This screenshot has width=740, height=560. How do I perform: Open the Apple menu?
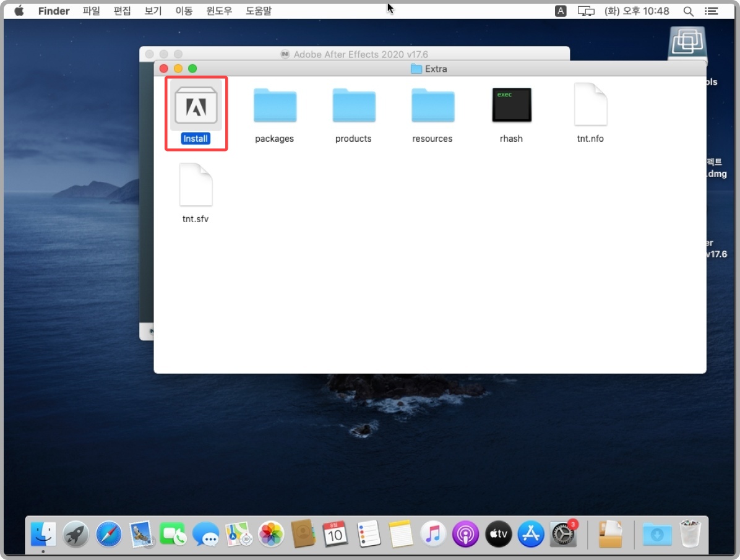19,11
